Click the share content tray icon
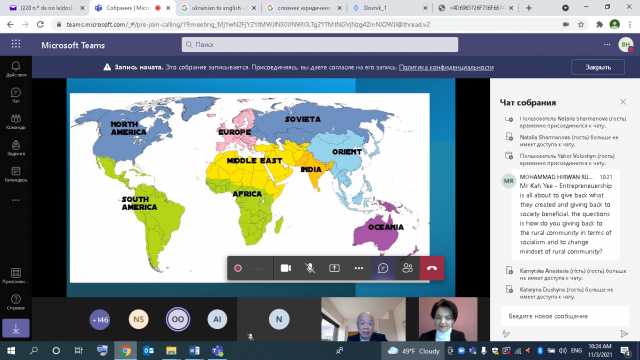 click(334, 268)
